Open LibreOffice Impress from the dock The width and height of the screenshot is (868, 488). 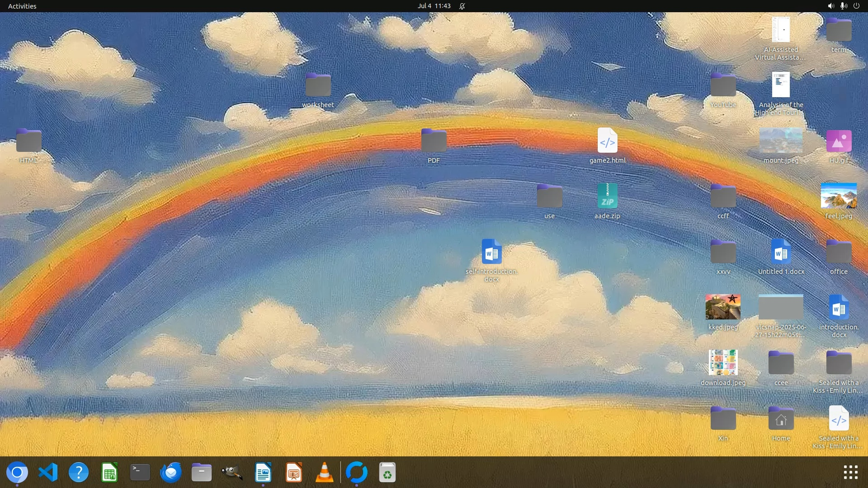[294, 473]
